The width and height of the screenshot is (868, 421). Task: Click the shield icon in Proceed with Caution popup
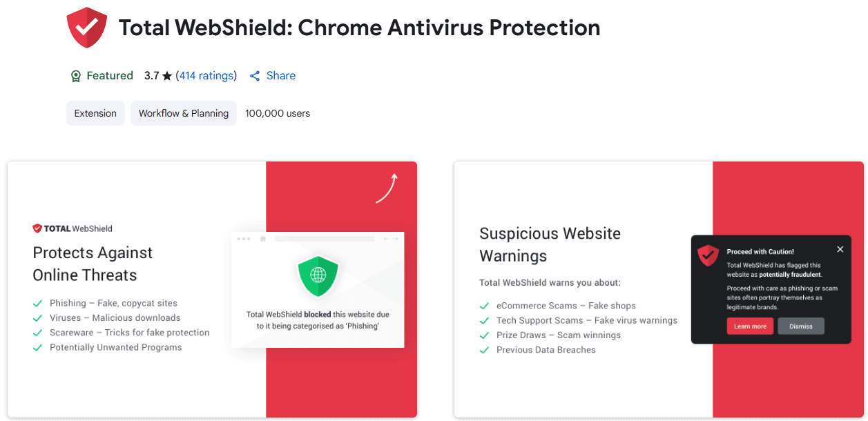(708, 255)
